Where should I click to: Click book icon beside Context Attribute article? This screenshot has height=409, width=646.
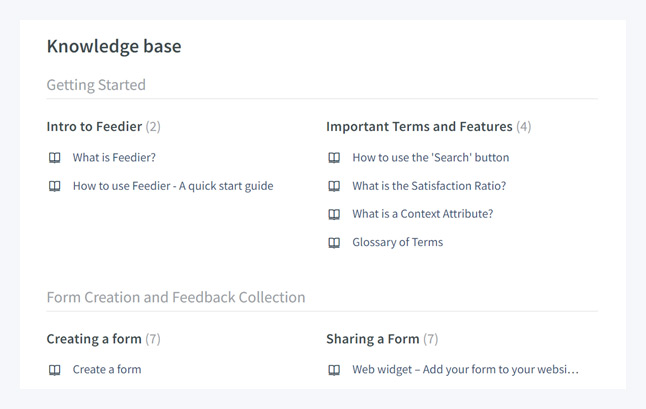pos(334,214)
